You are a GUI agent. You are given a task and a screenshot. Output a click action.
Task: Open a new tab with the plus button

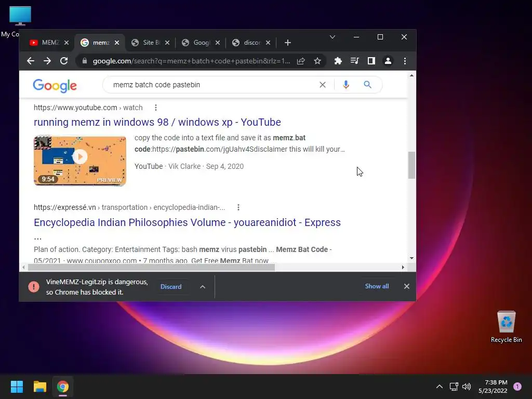pyautogui.click(x=288, y=43)
